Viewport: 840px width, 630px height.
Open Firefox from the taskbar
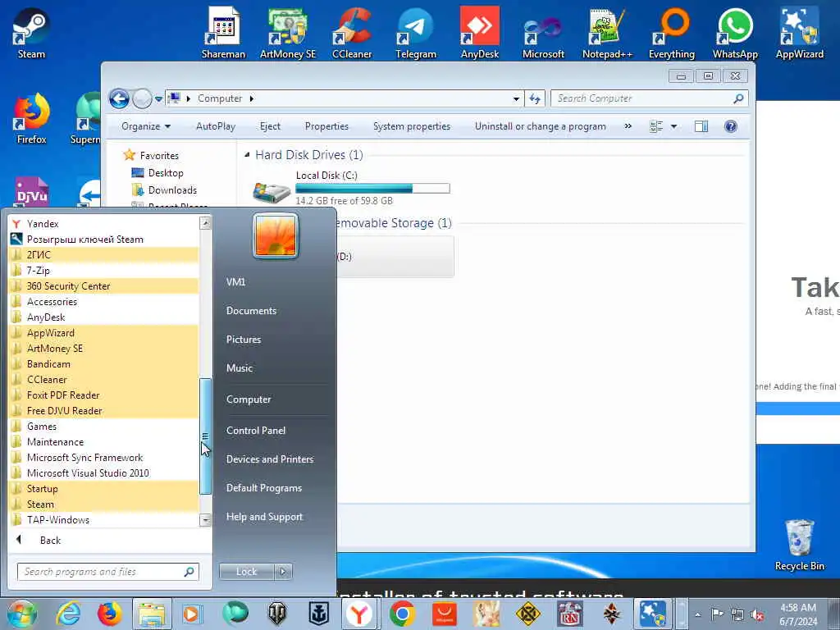tap(110, 614)
